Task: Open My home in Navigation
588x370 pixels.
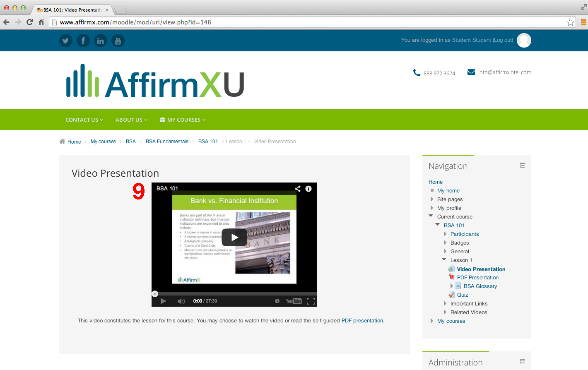Action: [448, 190]
